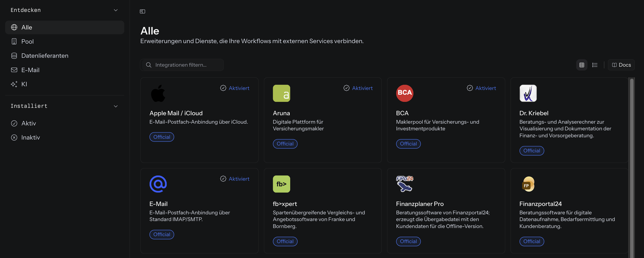644x258 pixels.
Task: Open the E-Mail card title
Action: (158, 204)
